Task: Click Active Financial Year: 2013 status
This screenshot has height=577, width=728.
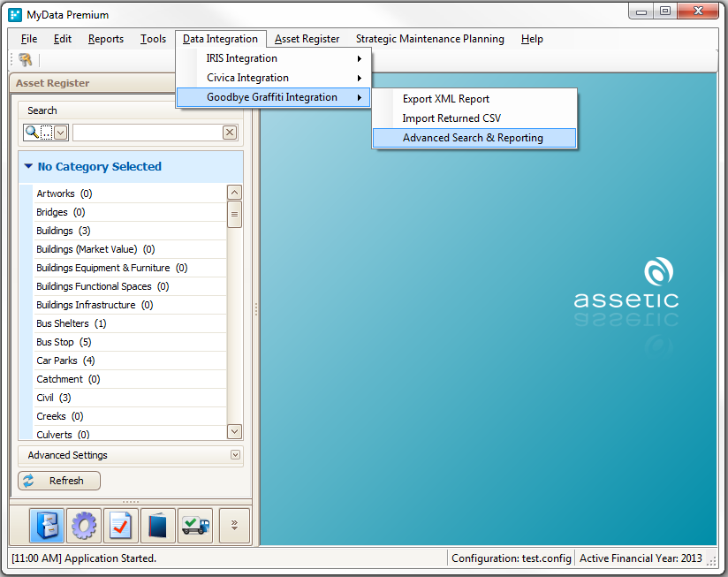Action: [x=641, y=558]
